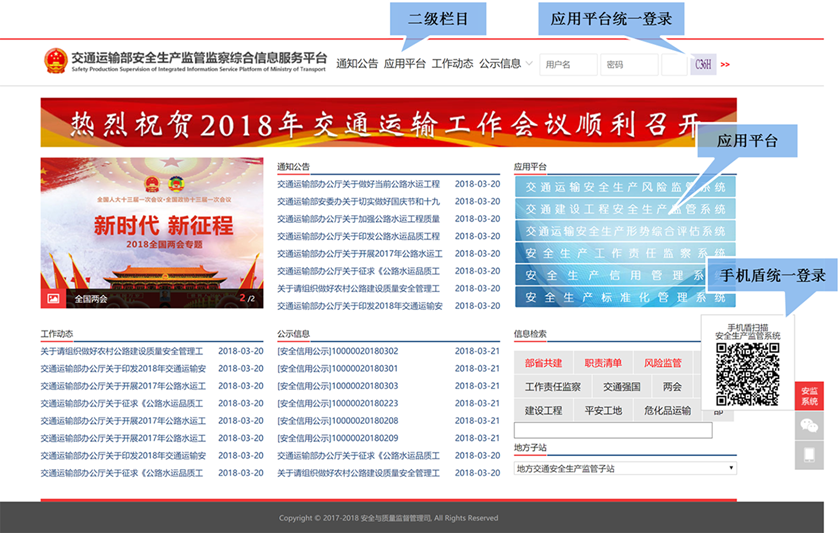Click the red 安监系统 sidebar button
The height and width of the screenshot is (533, 840).
coord(809,396)
